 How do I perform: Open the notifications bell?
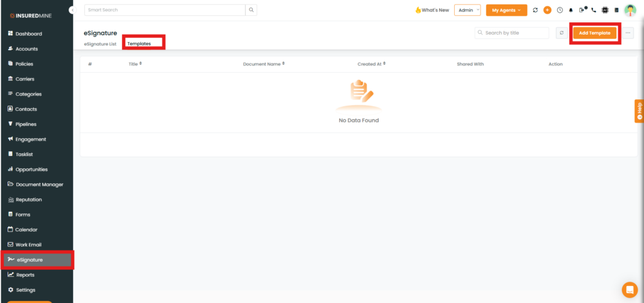click(570, 10)
